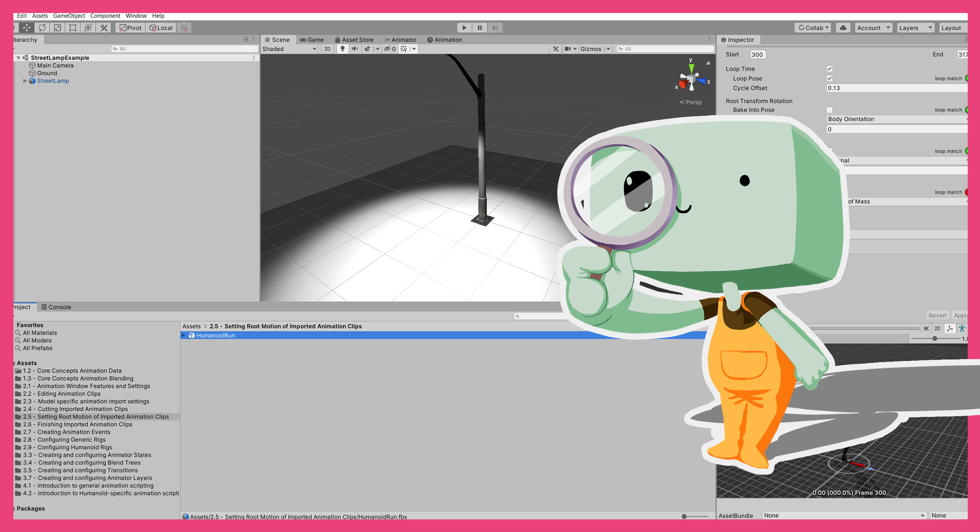
Task: Select the Rect Transform tool
Action: pos(73,28)
